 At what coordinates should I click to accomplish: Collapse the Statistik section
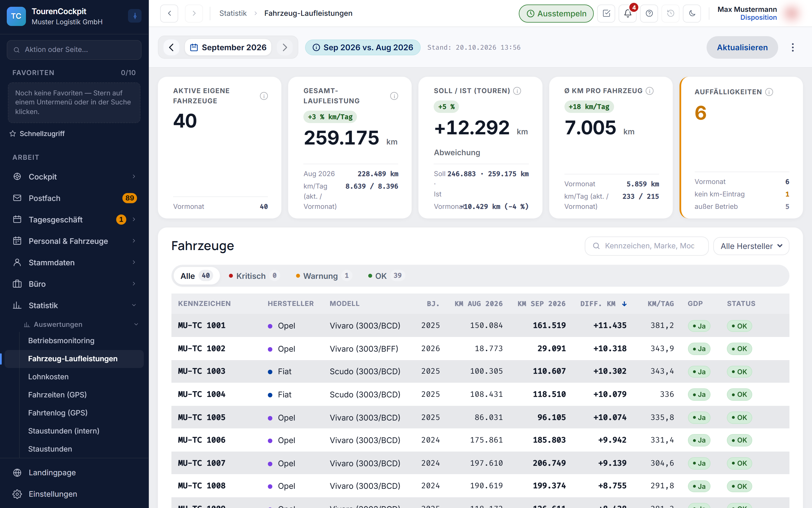(74, 305)
